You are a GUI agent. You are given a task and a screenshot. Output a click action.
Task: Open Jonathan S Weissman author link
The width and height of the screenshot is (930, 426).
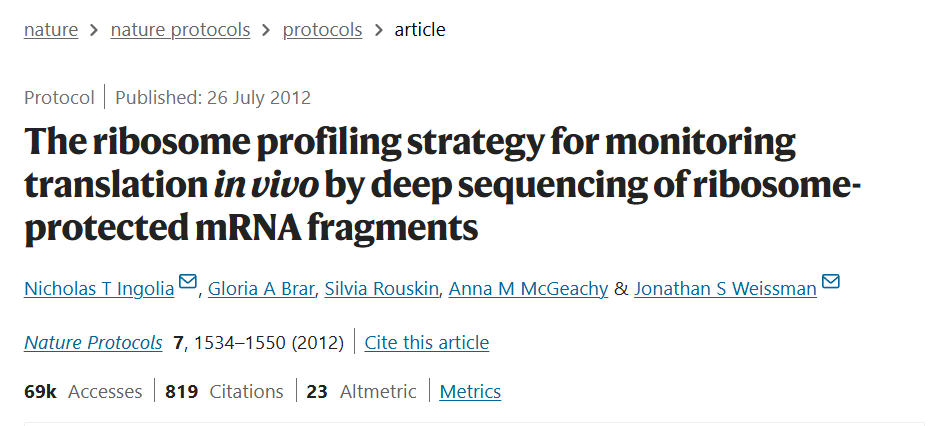tap(726, 289)
